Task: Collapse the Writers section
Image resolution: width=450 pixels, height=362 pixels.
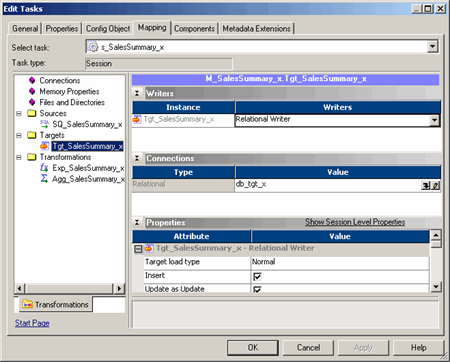Action: 137,93
